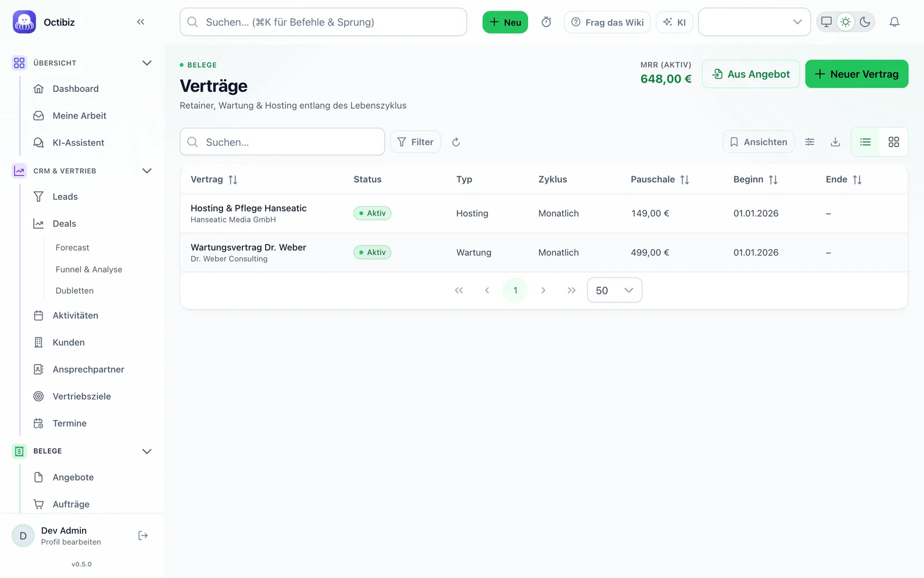The height and width of the screenshot is (578, 924).
Task: Select the system theme monitor toggle
Action: point(826,22)
